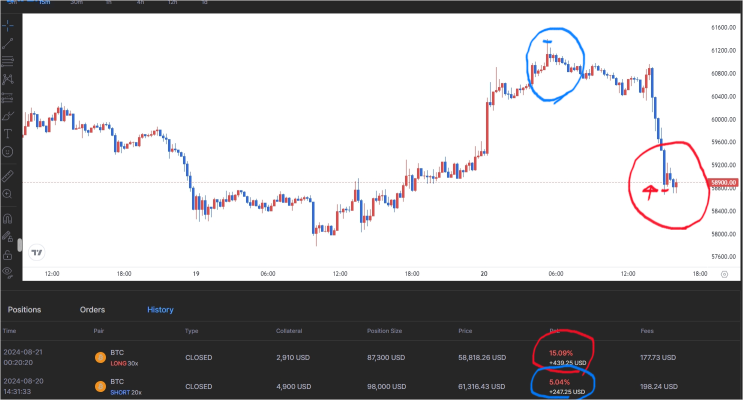Click the TradingView logo badge on chart
The image size is (743, 400).
(36, 253)
